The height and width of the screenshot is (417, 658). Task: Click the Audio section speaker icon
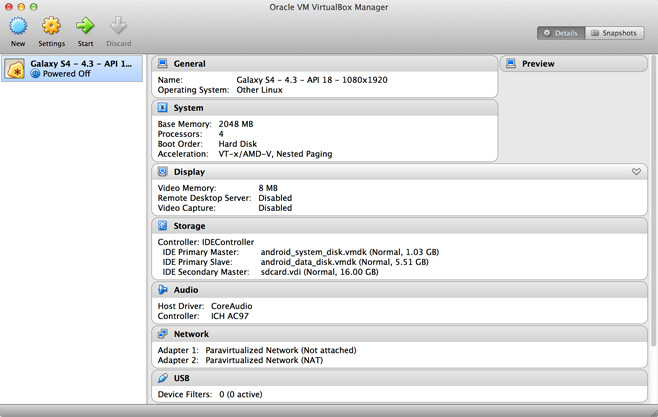(162, 290)
